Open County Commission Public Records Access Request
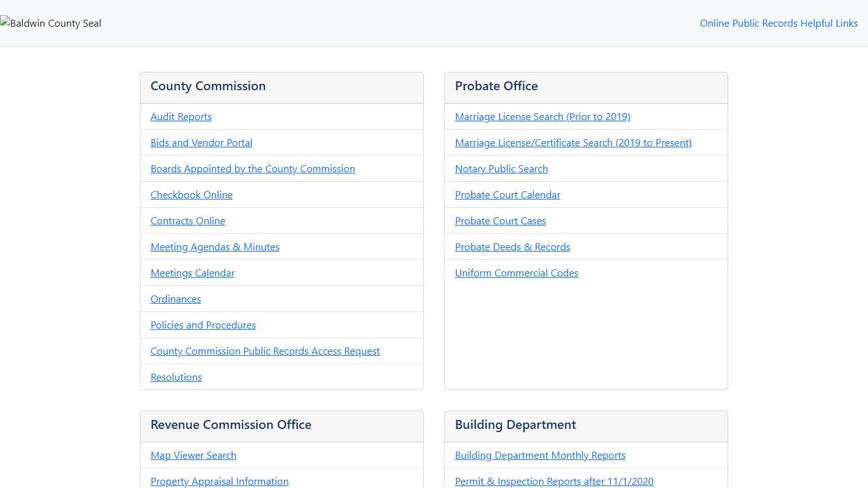Screen dimensions: 868x488 pos(265,351)
